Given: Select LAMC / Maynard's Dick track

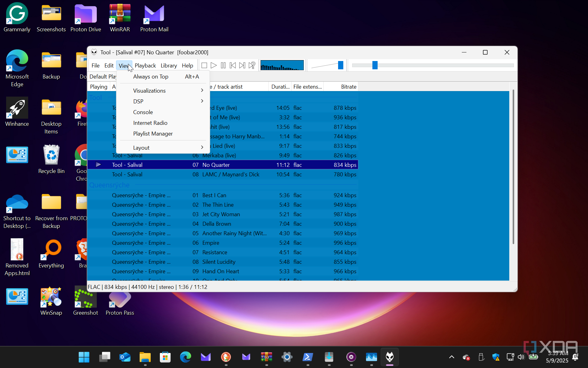Looking at the screenshot, I should pos(223,174).
